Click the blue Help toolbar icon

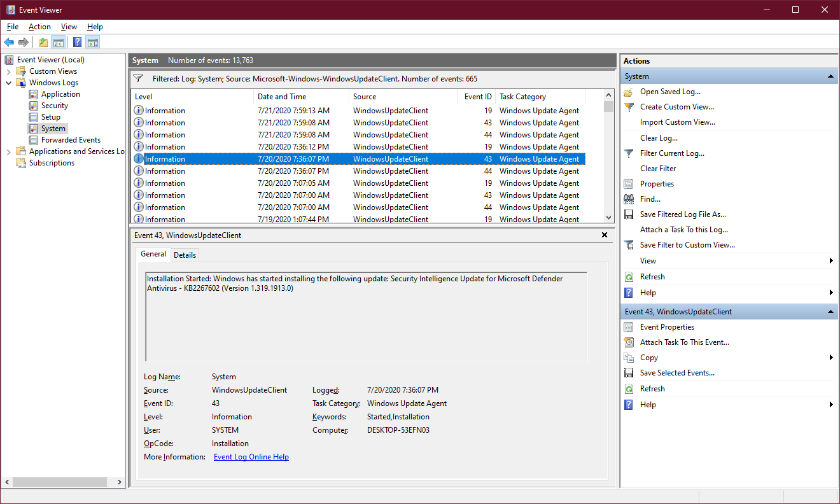tap(77, 43)
